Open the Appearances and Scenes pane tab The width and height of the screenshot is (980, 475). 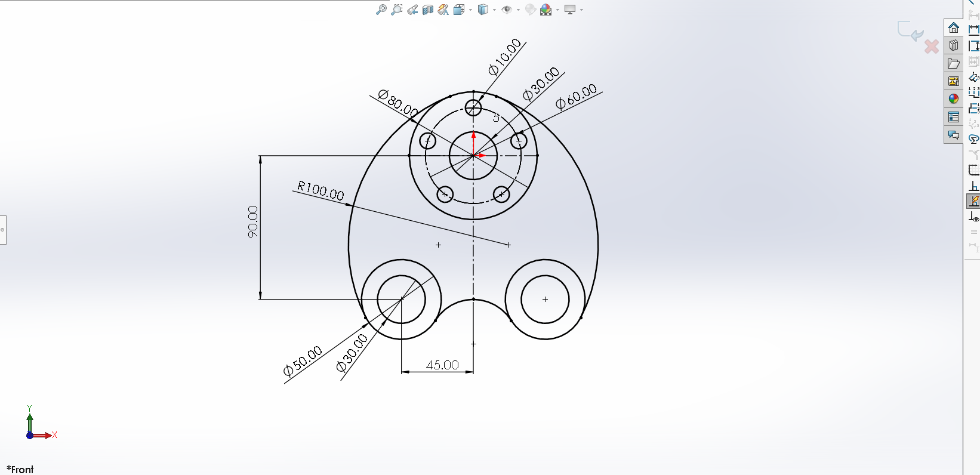[953, 98]
